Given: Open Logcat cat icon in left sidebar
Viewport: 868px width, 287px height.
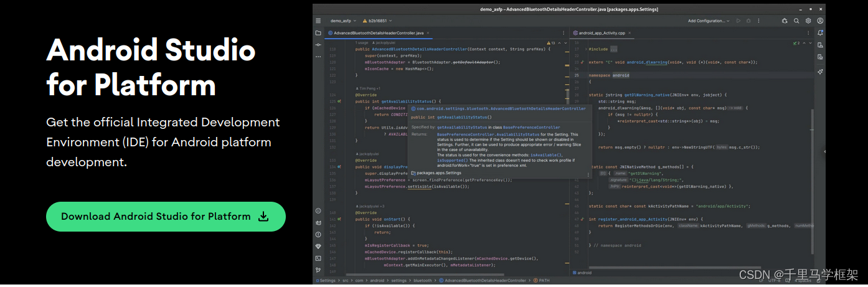Looking at the screenshot, I should 318,223.
